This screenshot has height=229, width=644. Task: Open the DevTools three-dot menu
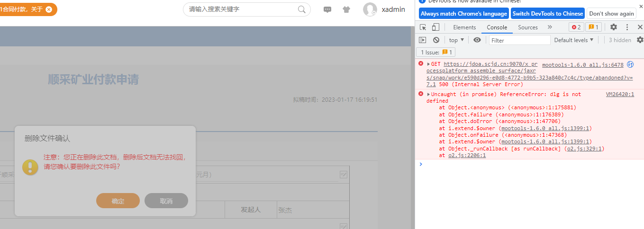click(x=627, y=27)
